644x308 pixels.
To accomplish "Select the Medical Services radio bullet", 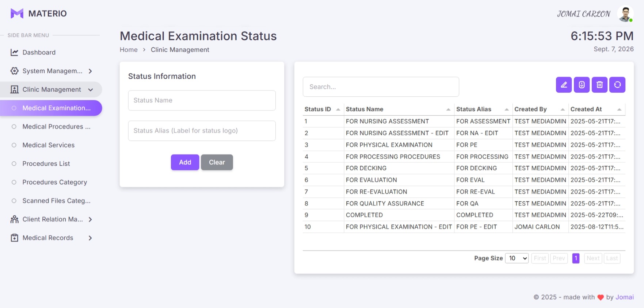I will click(x=14, y=145).
